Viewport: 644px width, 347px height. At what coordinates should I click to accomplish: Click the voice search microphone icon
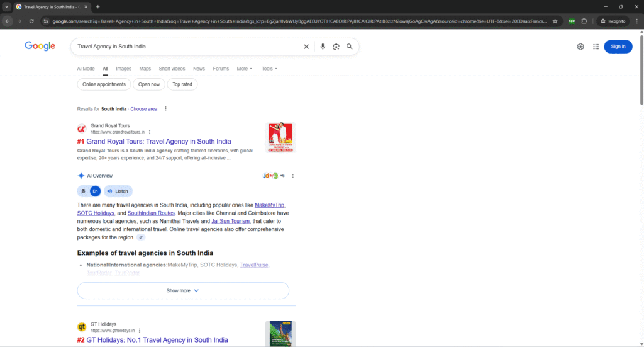pos(323,47)
